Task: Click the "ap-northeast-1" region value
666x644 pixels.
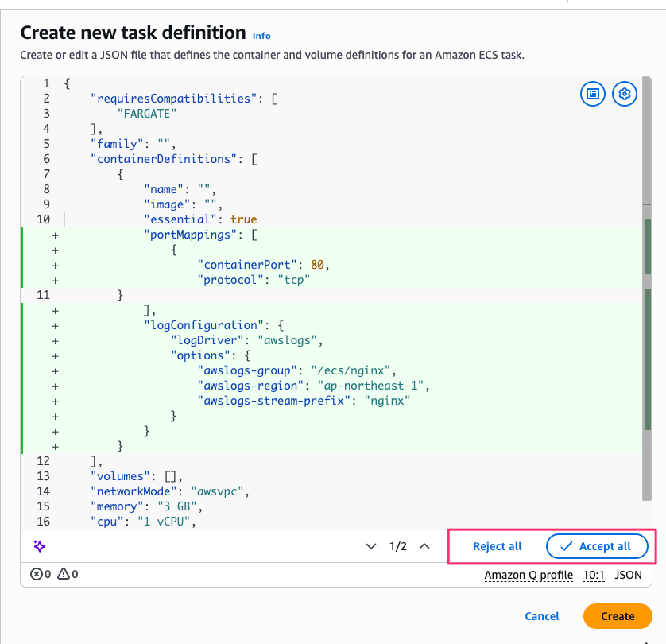Action: click(x=370, y=386)
